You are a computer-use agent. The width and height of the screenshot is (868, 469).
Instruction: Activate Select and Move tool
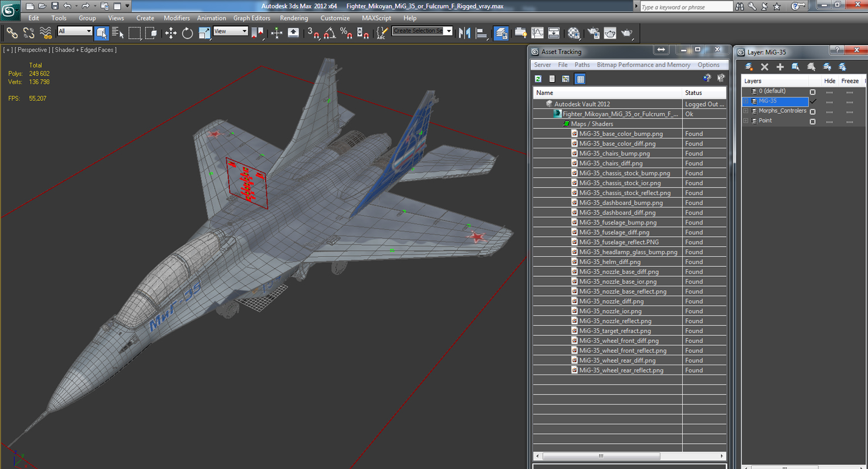point(171,33)
